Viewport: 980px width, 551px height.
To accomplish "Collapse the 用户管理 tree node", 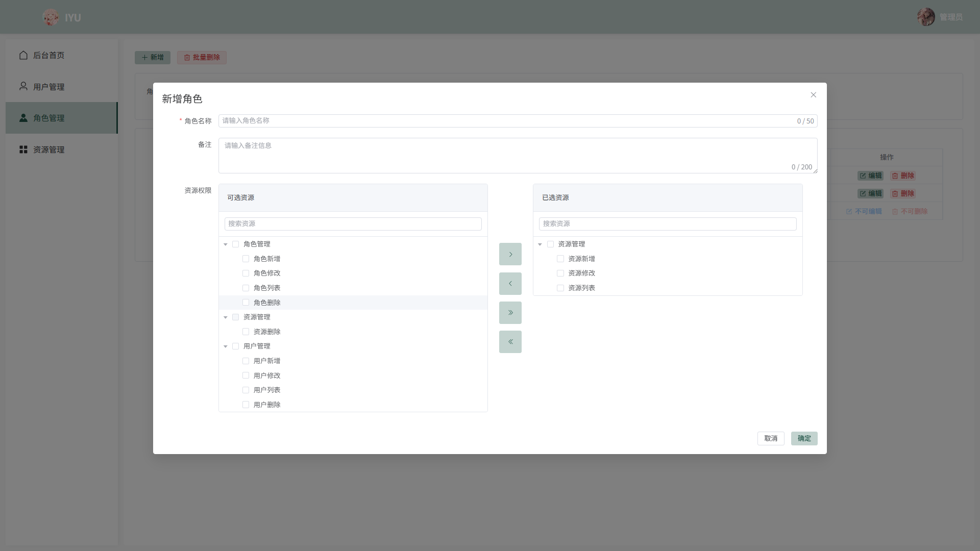I will 226,346.
